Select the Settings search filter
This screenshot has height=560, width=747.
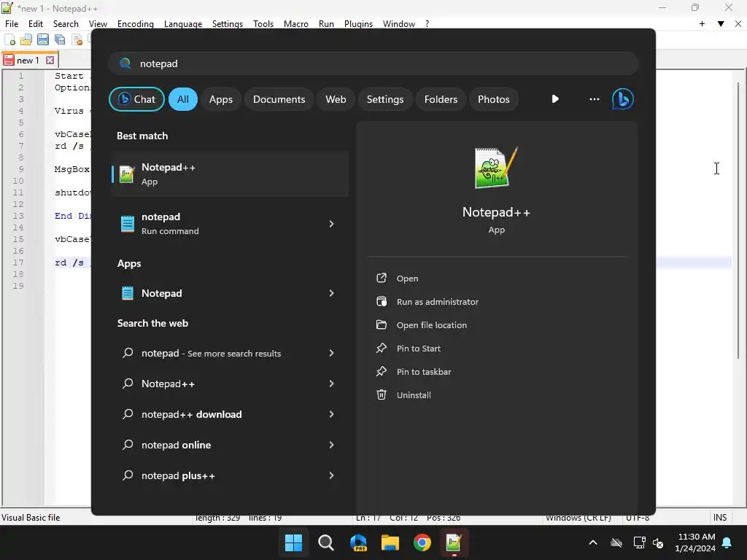click(x=385, y=99)
